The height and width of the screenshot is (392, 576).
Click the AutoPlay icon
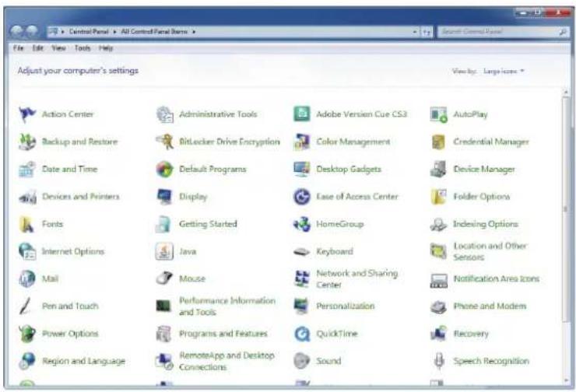click(x=438, y=114)
